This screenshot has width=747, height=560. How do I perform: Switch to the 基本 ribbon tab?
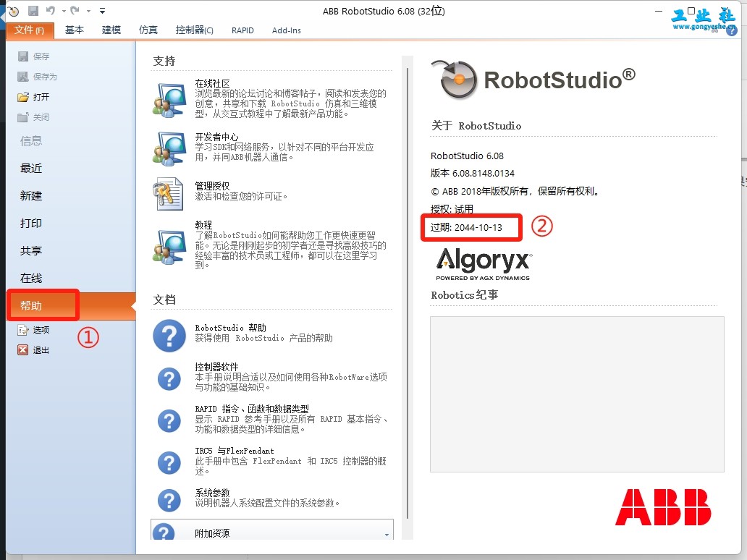tap(75, 30)
